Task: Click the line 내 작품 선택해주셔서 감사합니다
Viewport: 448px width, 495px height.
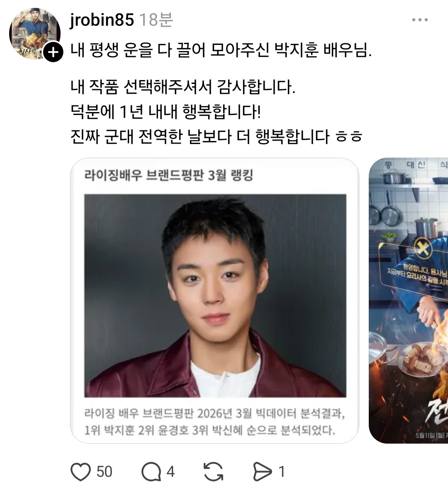Action: coord(183,87)
